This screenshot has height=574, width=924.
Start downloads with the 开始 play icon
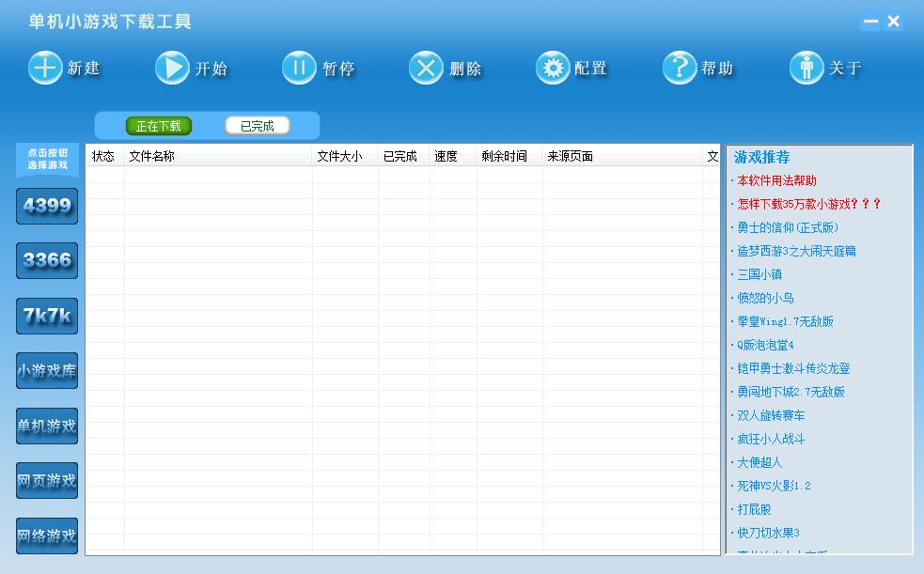click(x=172, y=68)
